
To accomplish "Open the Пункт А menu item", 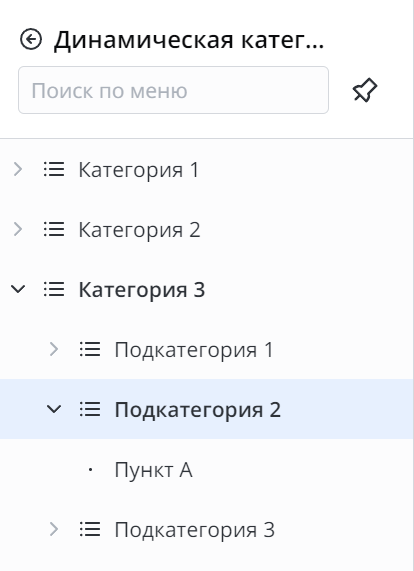I will 153,469.
